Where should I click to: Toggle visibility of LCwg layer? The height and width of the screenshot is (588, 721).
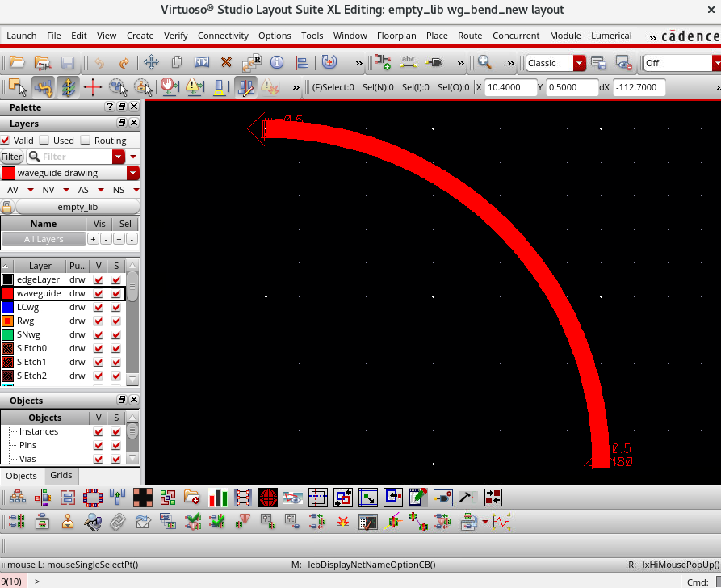(98, 307)
